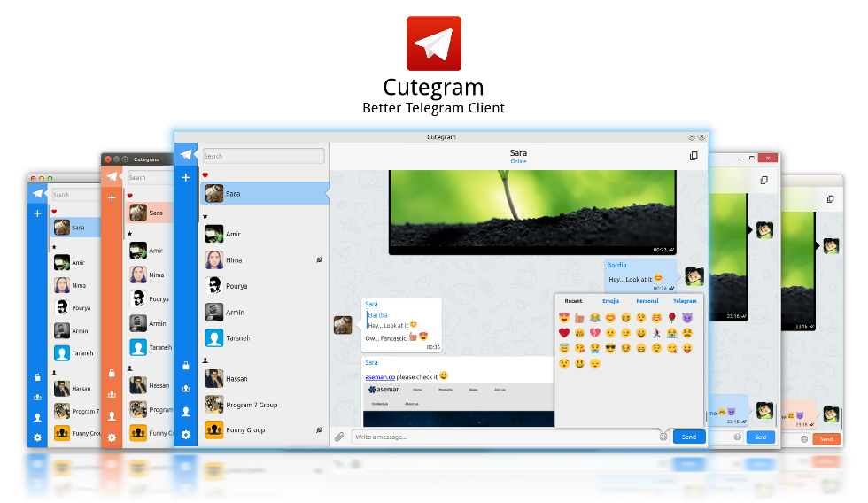Screen dimensions: 868x503
Task: Switch to Telegram tab in emoji picker
Action: pos(685,301)
